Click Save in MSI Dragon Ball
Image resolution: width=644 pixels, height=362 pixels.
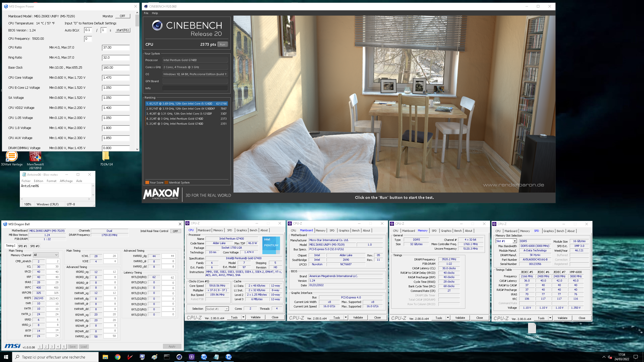click(72, 347)
